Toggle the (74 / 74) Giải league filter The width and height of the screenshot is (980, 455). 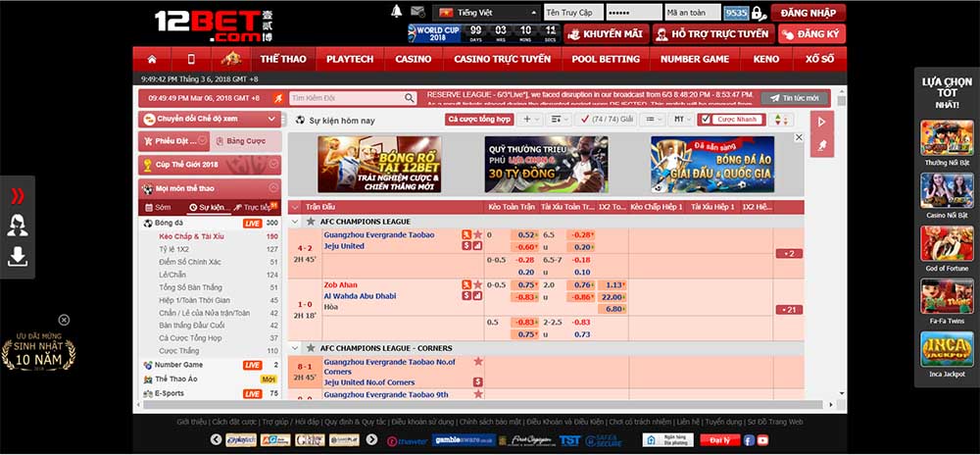(x=605, y=120)
